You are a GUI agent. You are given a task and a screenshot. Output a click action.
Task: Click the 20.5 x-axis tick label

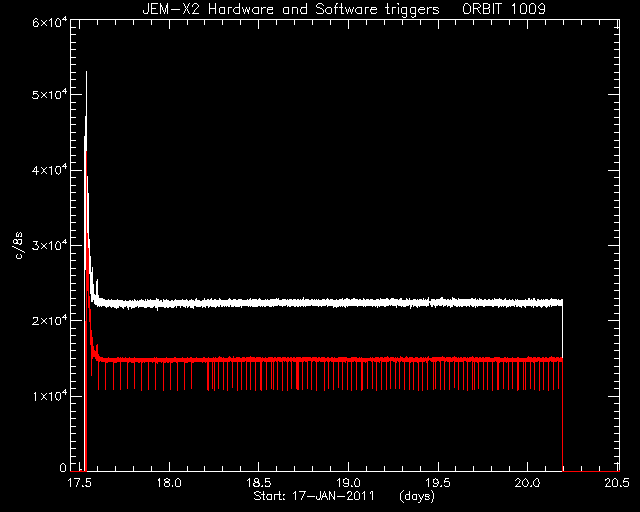(x=617, y=483)
